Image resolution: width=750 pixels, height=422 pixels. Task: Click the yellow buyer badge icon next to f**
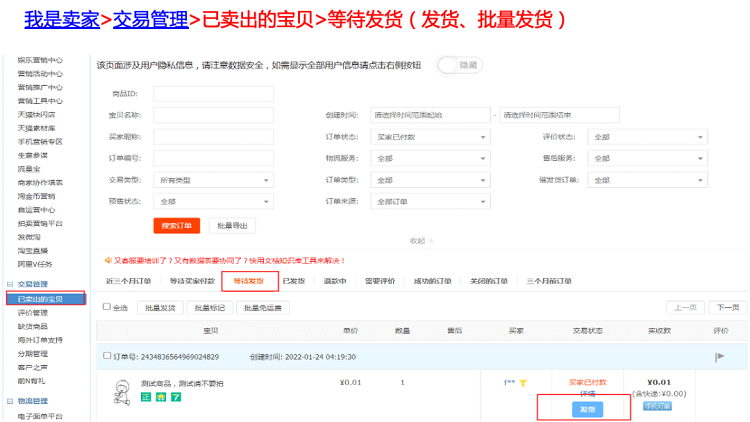pos(523,383)
